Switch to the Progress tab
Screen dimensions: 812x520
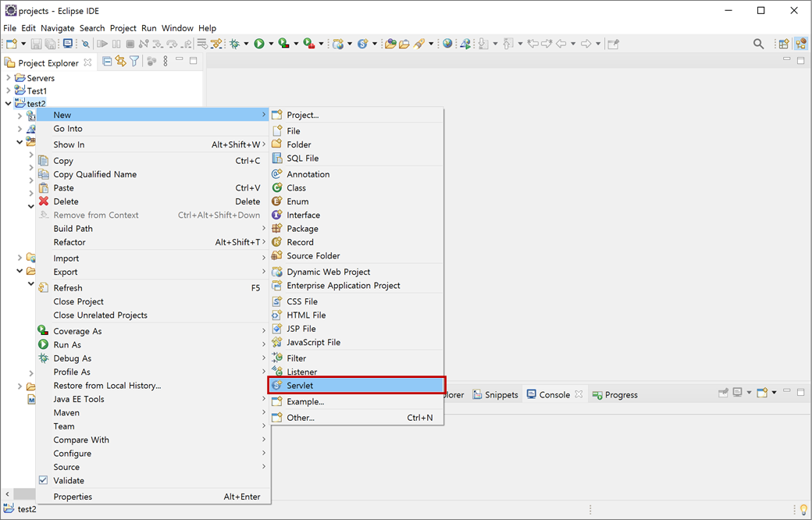pos(615,394)
